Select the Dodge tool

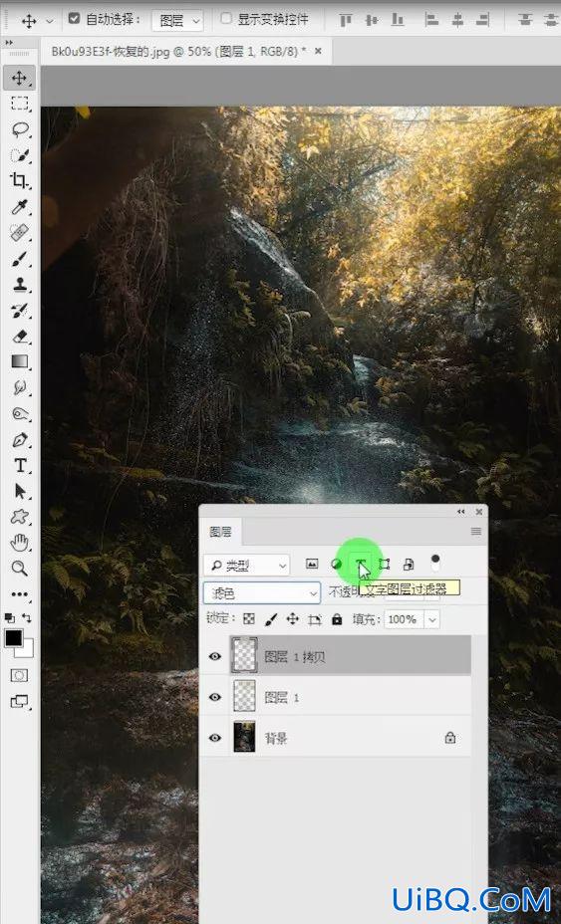(20, 413)
